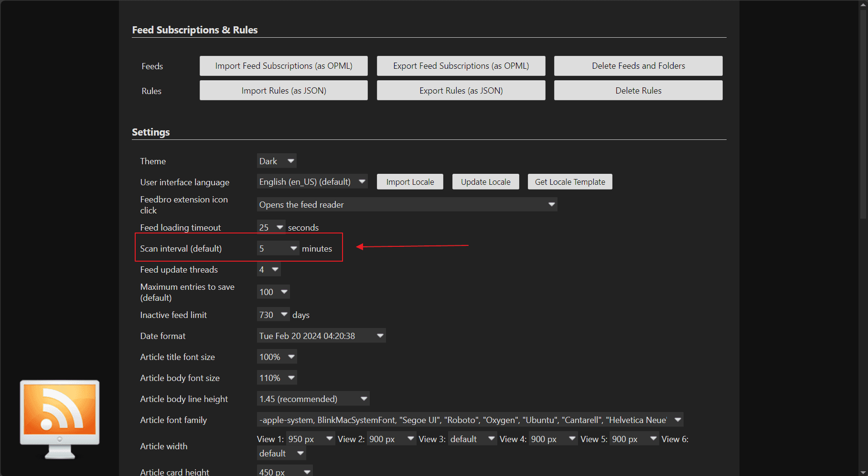Open Feedbro extension icon click dropdown
868x476 pixels.
407,204
